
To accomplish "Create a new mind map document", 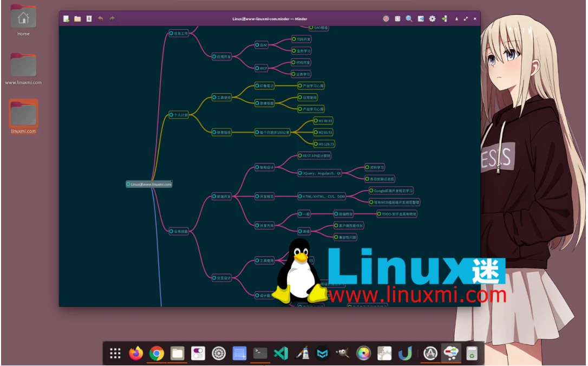I will pos(66,18).
